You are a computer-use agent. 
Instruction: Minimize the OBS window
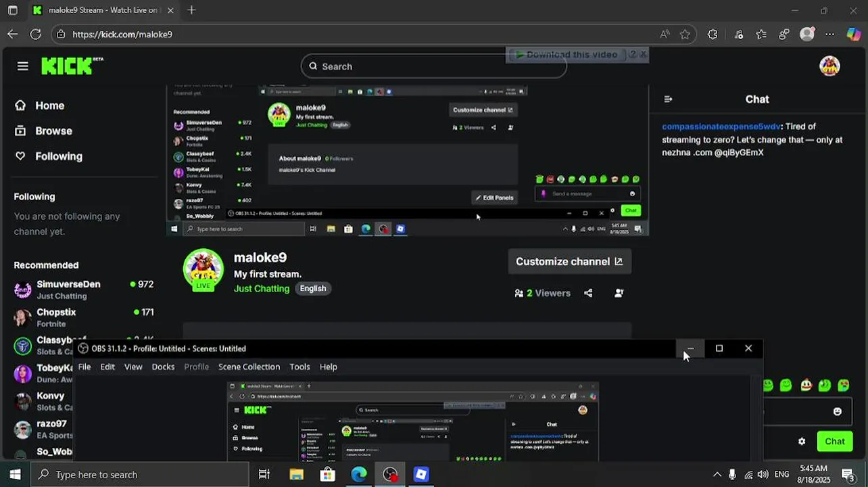[690, 348]
